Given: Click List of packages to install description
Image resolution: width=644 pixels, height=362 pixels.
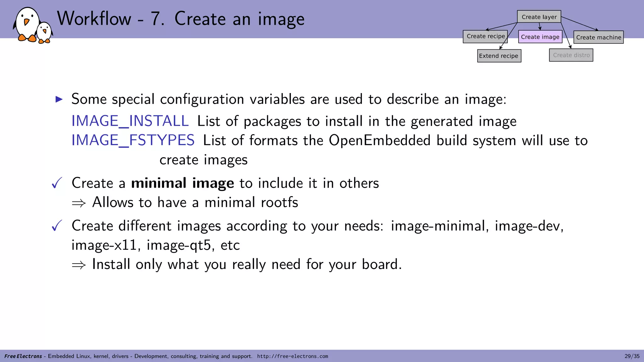Looking at the screenshot, I should (357, 121).
